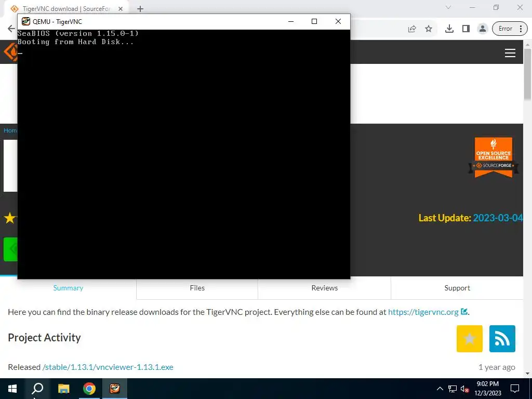Open the vncviewer-1.13.1.exe release link

point(108,367)
